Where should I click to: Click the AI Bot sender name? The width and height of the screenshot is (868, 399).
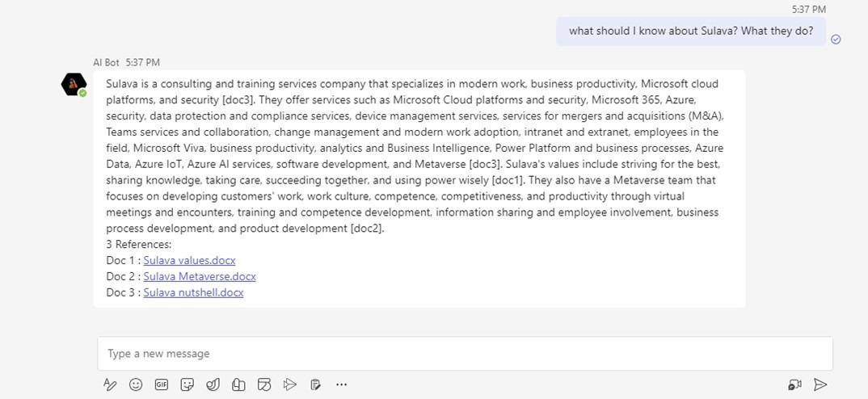point(107,62)
